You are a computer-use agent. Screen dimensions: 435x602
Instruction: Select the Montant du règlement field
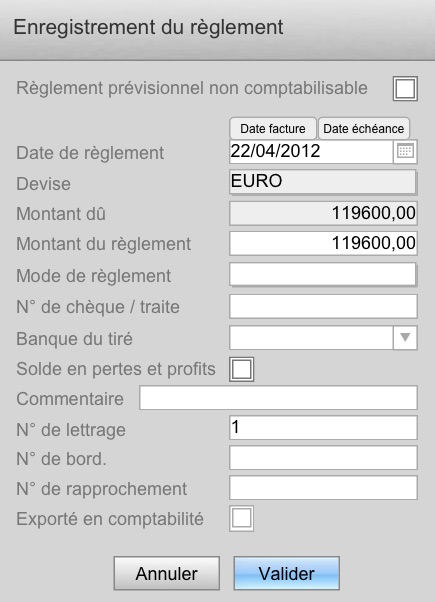click(323, 243)
